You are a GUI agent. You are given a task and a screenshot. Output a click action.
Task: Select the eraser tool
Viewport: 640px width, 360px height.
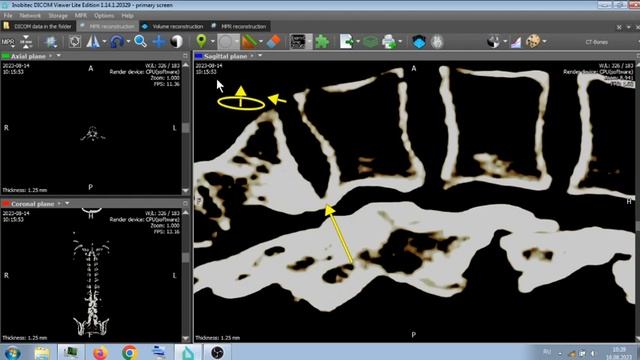273,42
